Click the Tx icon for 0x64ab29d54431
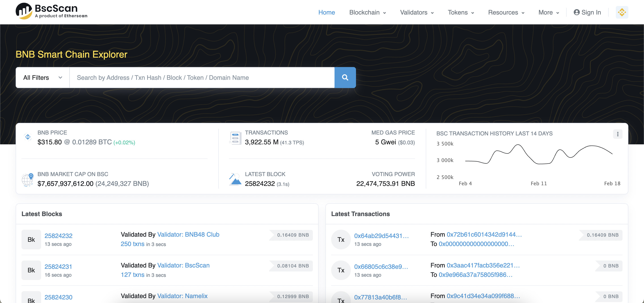Image resolution: width=644 pixels, height=303 pixels. (x=341, y=240)
